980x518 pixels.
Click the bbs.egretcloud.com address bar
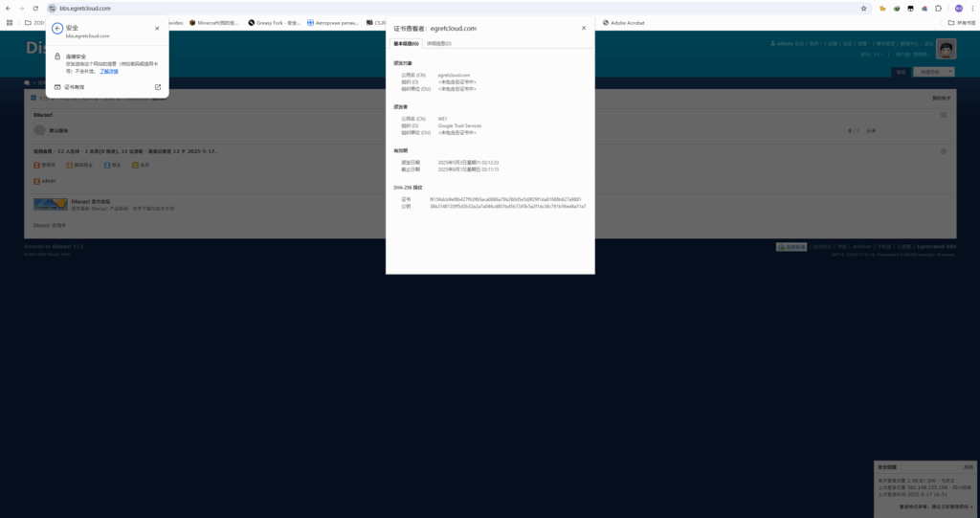(459, 8)
